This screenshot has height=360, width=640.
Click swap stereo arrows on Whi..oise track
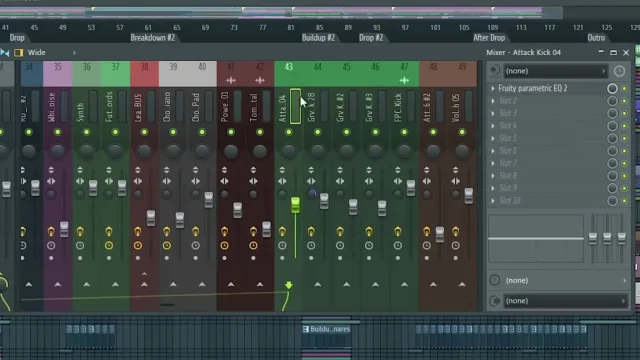pos(51,181)
